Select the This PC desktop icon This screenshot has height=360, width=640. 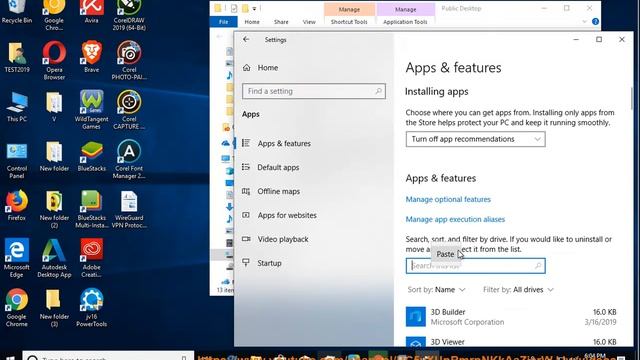(17, 107)
